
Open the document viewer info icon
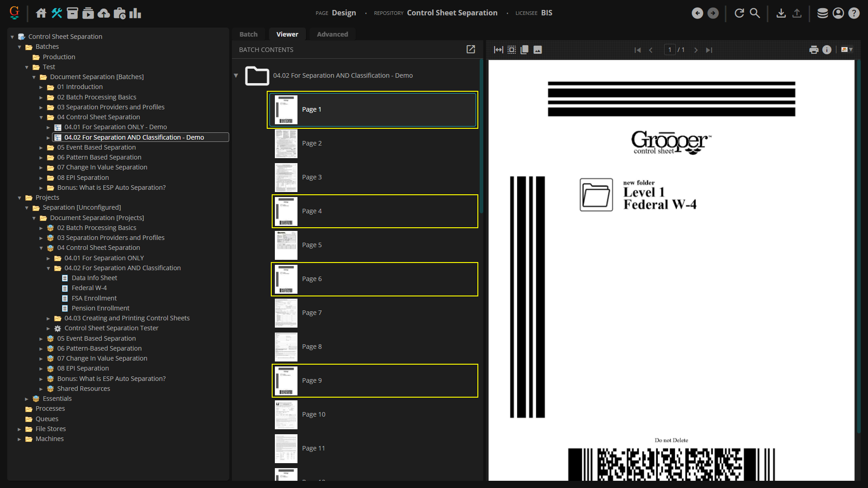click(827, 50)
